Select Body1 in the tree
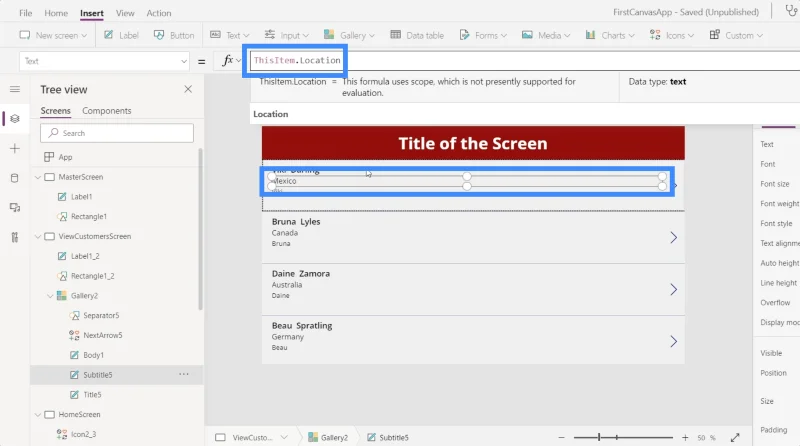Screen dimensions: 800x446 pyautogui.click(x=93, y=355)
